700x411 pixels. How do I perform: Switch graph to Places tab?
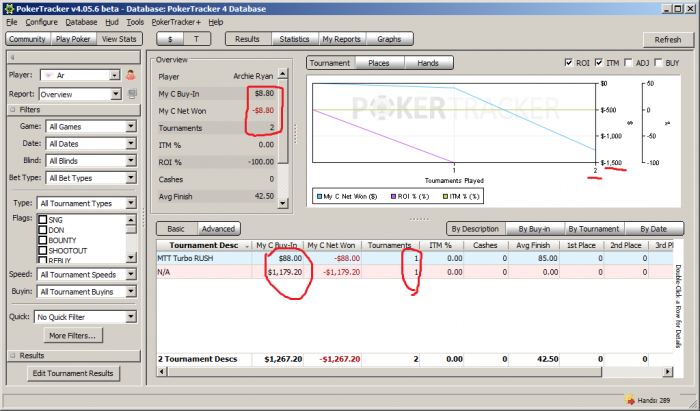point(379,63)
